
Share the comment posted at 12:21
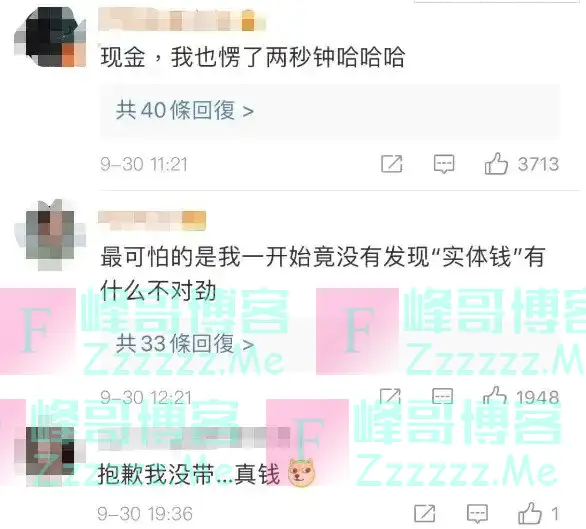coord(390,396)
